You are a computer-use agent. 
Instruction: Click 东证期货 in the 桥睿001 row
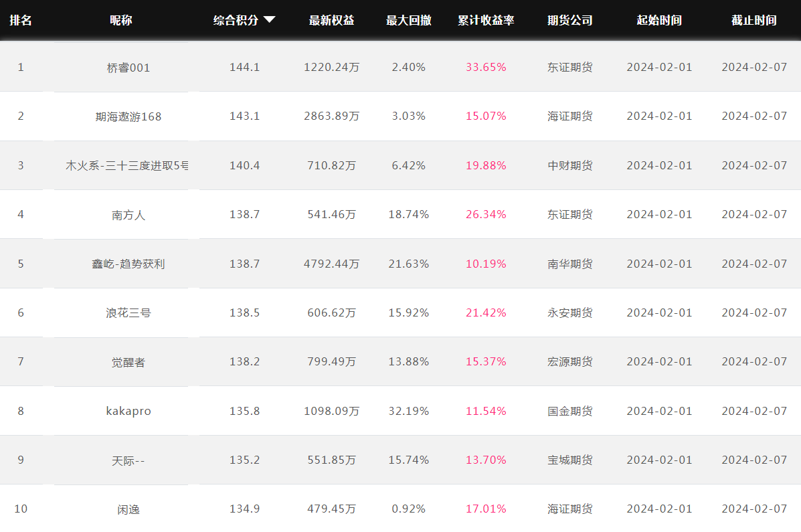pyautogui.click(x=570, y=67)
